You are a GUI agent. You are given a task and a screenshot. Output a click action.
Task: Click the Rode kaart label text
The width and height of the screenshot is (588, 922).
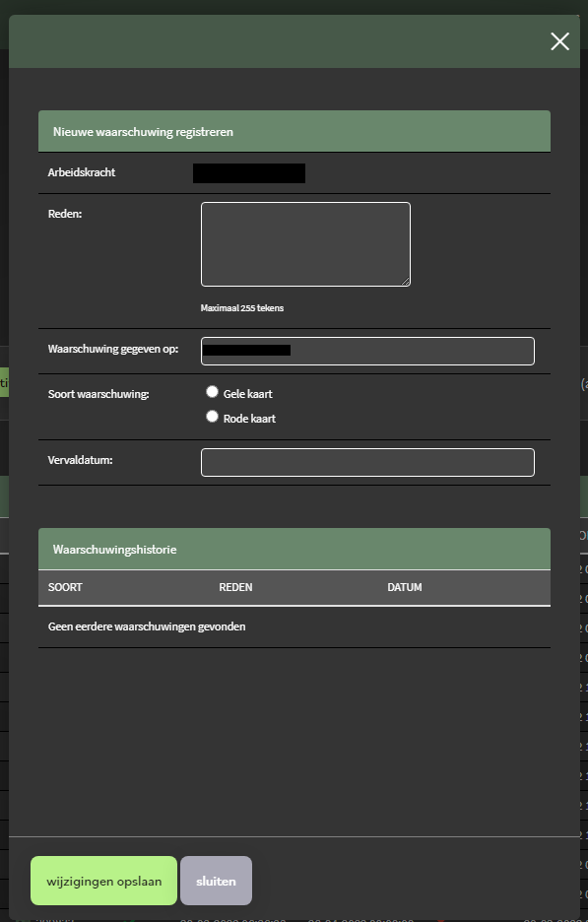[x=249, y=419]
